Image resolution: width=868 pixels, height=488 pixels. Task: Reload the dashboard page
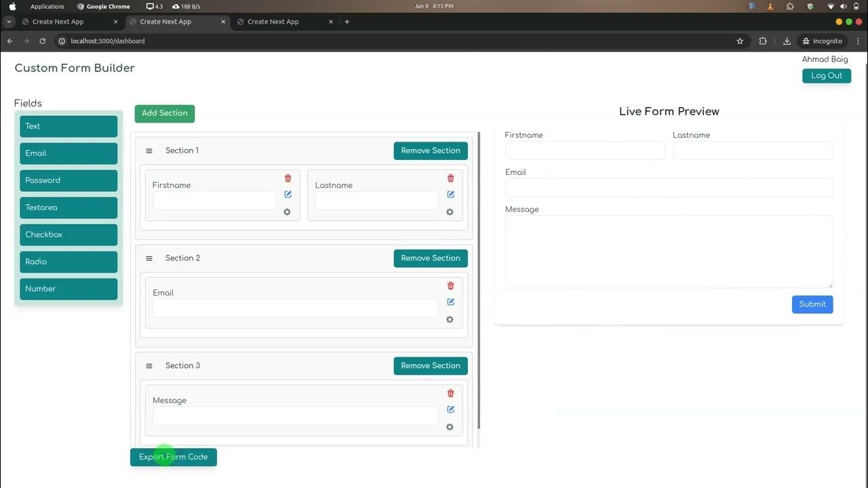click(42, 41)
